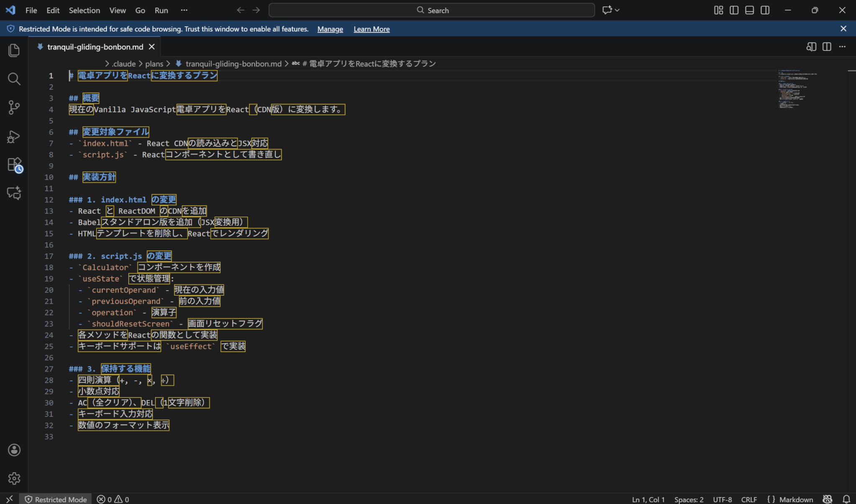856x504 pixels.
Task: Open Source Control view
Action: pyautogui.click(x=14, y=107)
